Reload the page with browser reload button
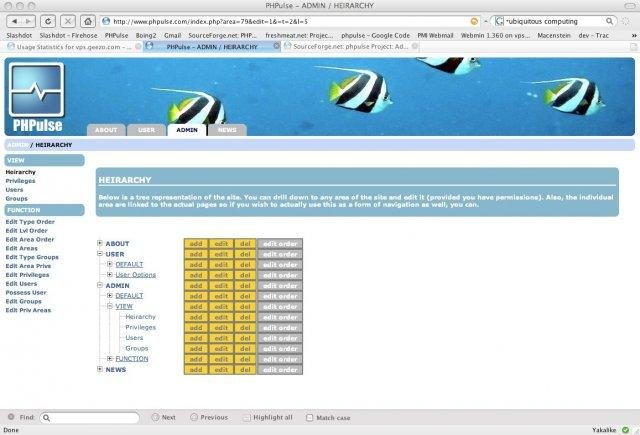 coord(48,21)
